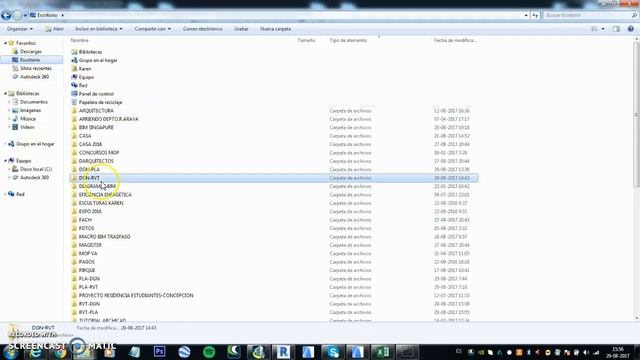Select Vídeos library in navigation pane
This screenshot has width=640, height=360.
coord(27,127)
